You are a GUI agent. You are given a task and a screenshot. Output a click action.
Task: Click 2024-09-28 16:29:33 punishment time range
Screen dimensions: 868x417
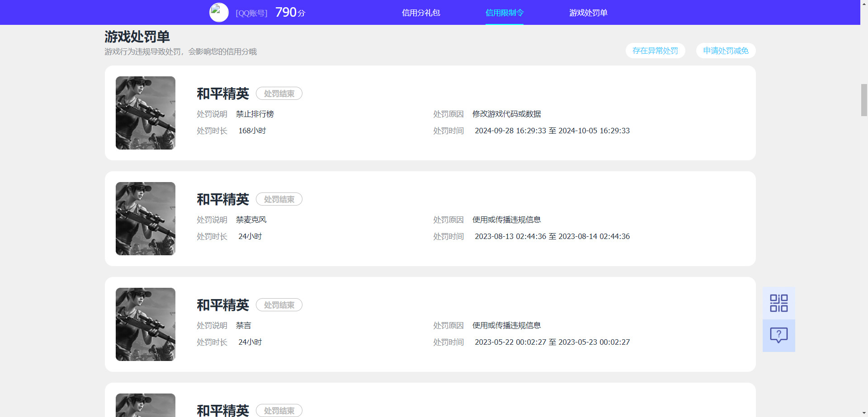552,131
